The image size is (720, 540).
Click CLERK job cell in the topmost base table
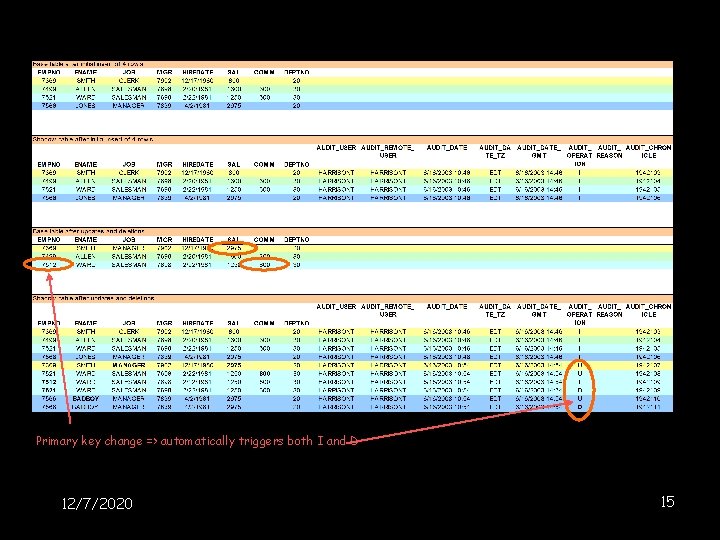point(129,81)
